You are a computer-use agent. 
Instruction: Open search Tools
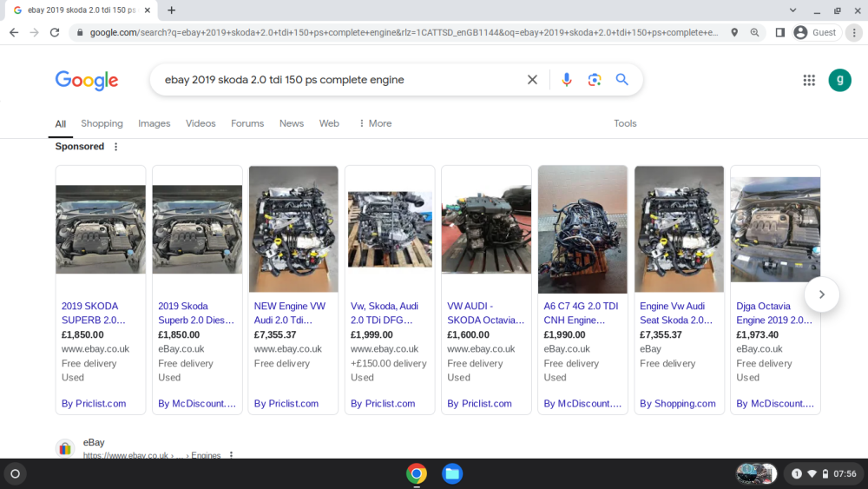(x=625, y=123)
